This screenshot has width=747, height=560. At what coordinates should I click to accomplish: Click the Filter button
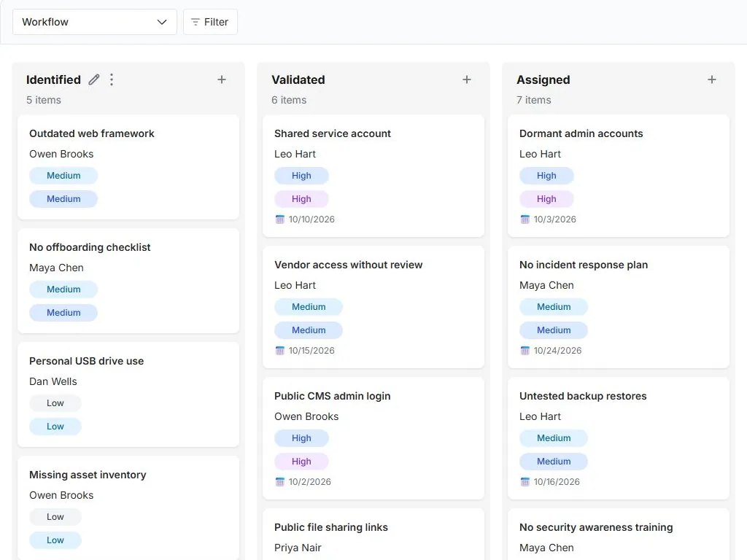210,22
